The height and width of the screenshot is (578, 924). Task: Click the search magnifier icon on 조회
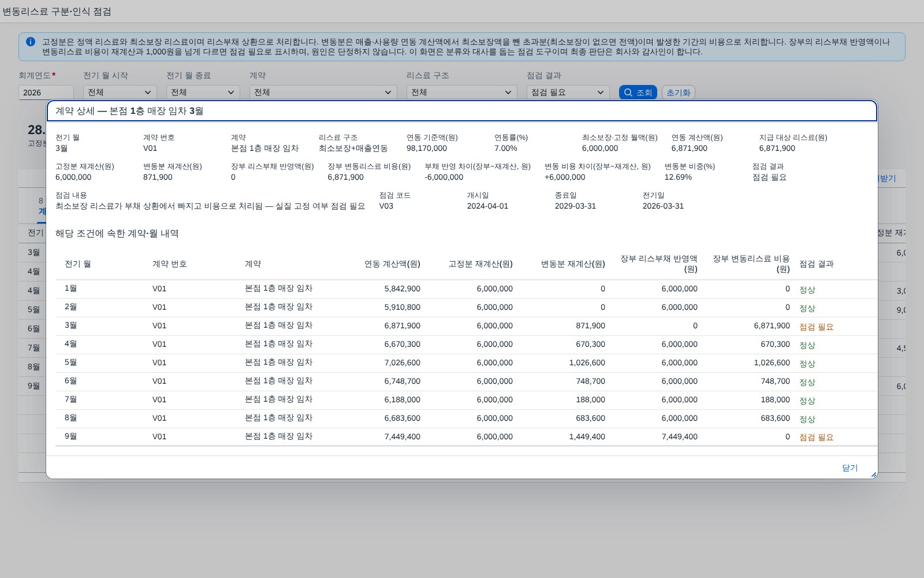[628, 92]
